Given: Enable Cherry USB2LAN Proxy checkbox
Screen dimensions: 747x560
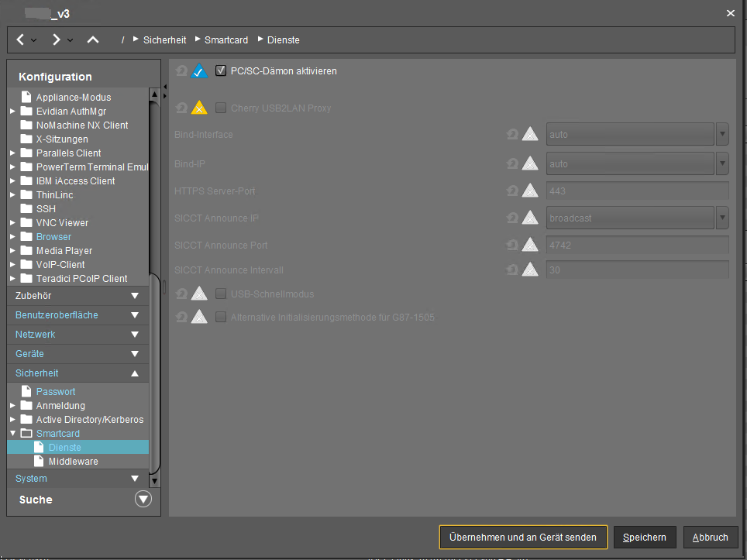Looking at the screenshot, I should point(221,108).
